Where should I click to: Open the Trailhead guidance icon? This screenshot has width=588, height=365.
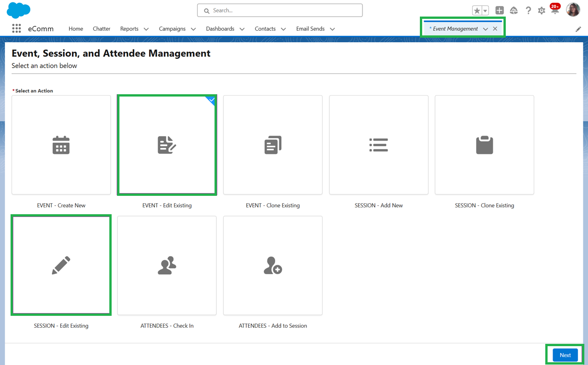coord(514,10)
